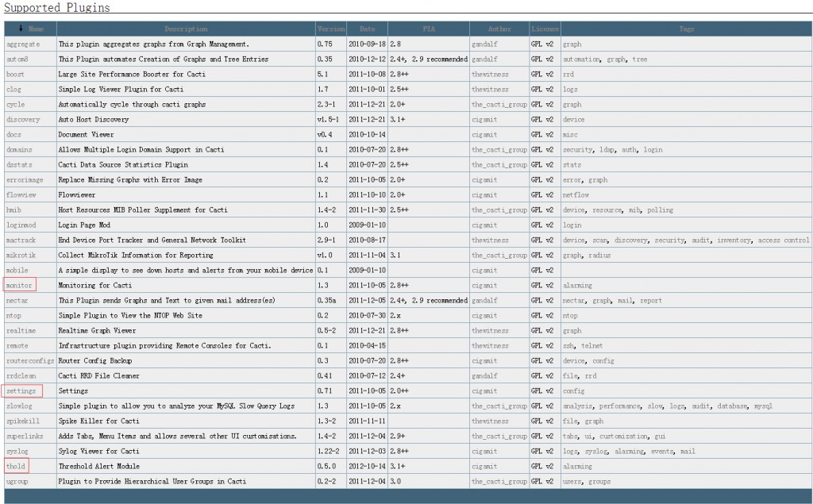Select 'Threshold Alert Module' description text

point(99,466)
